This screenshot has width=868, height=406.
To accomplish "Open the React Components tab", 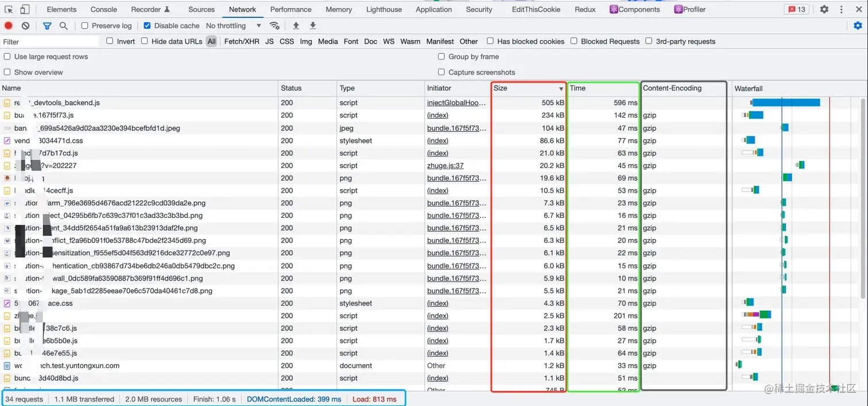I will click(x=635, y=9).
